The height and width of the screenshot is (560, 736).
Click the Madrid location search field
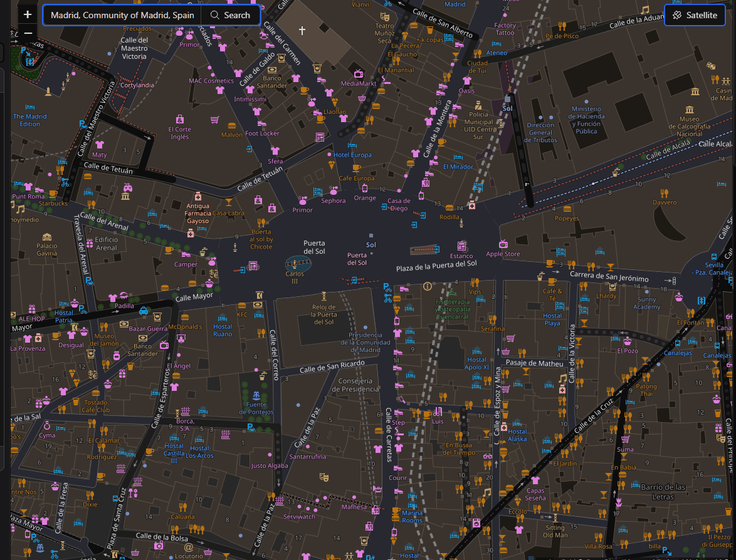point(122,15)
